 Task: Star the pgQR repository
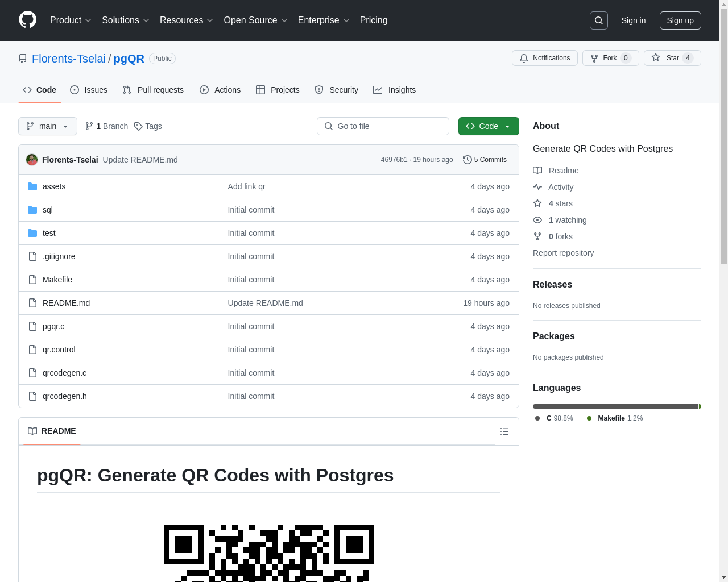coord(672,58)
